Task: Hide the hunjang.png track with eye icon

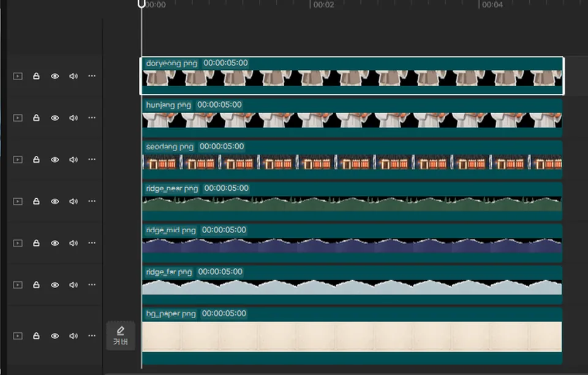Action: coord(55,117)
